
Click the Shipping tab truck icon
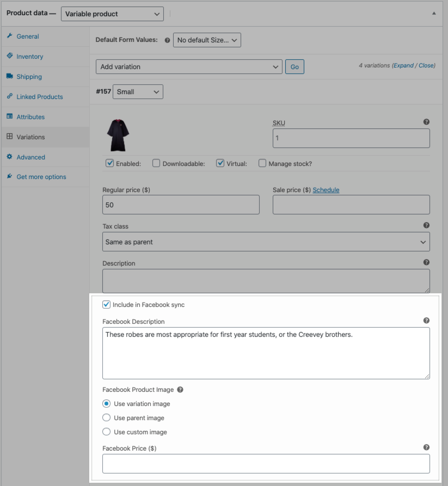(10, 76)
